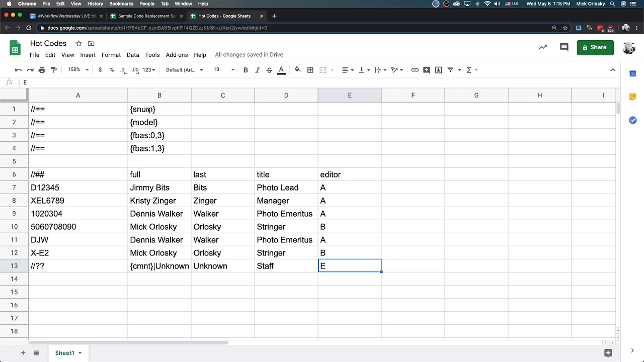The width and height of the screenshot is (644, 362).
Task: View the activity dashboard trend icon
Action: point(542,47)
